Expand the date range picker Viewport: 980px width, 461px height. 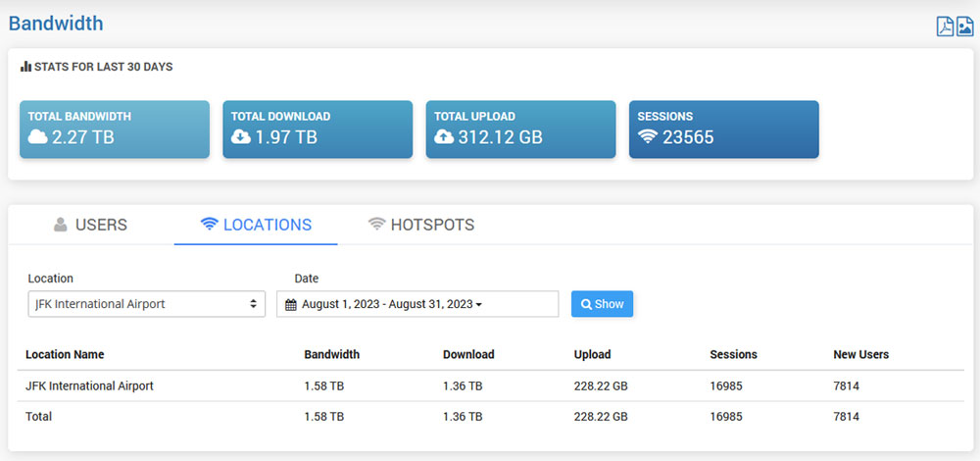coord(417,304)
